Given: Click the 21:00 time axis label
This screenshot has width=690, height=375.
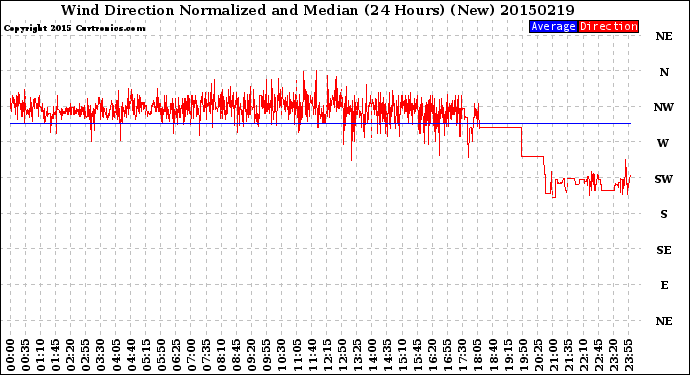Looking at the screenshot, I should tap(553, 355).
